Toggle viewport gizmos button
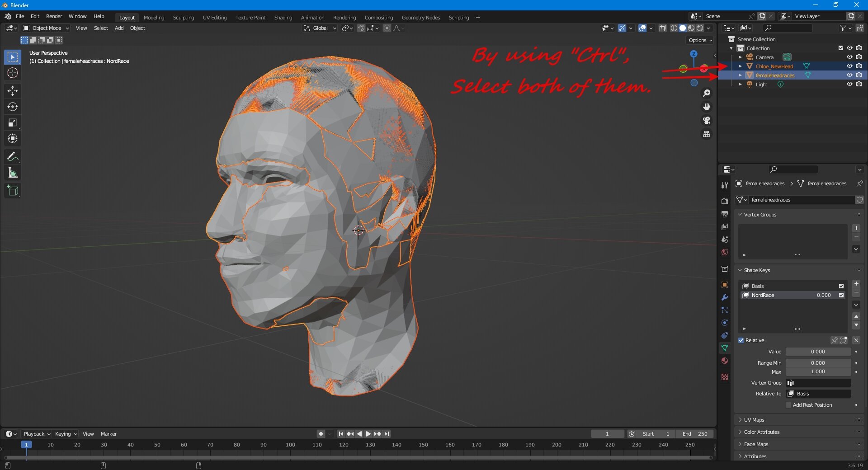The height and width of the screenshot is (470, 868). pyautogui.click(x=622, y=28)
